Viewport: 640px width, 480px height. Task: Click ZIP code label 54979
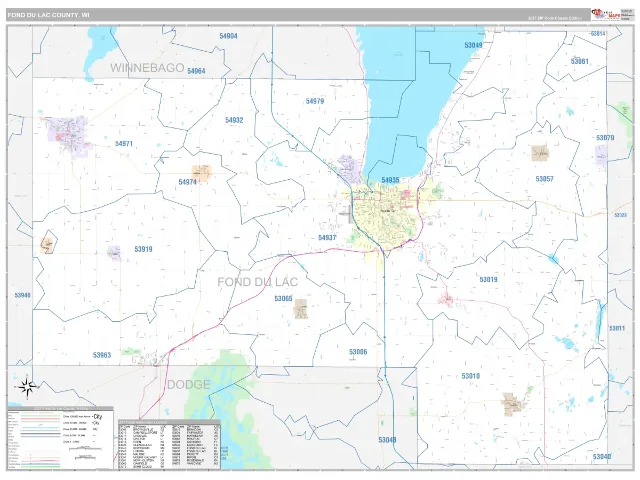click(x=315, y=101)
